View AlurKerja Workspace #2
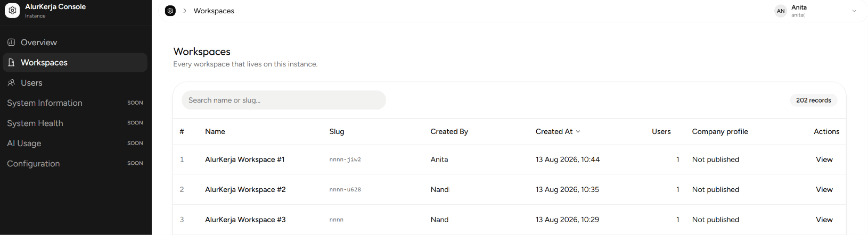This screenshot has width=868, height=235. pyautogui.click(x=824, y=189)
